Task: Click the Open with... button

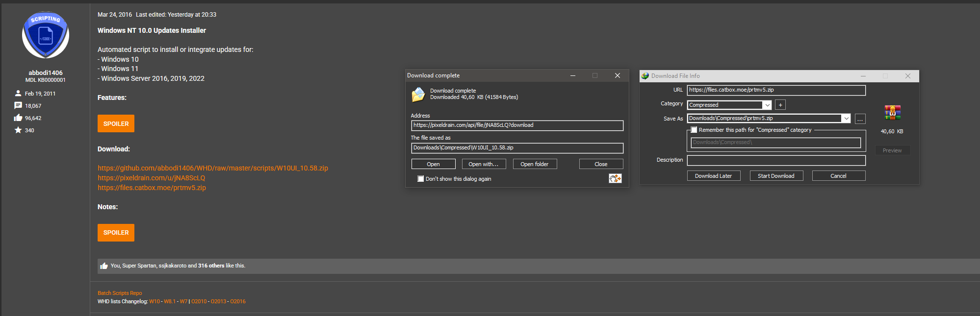Action: coord(484,164)
